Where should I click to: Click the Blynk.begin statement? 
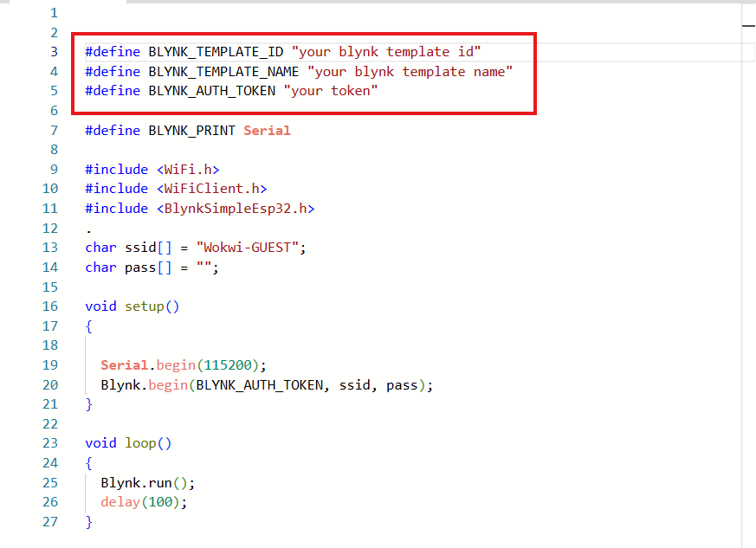pyautogui.click(x=260, y=384)
